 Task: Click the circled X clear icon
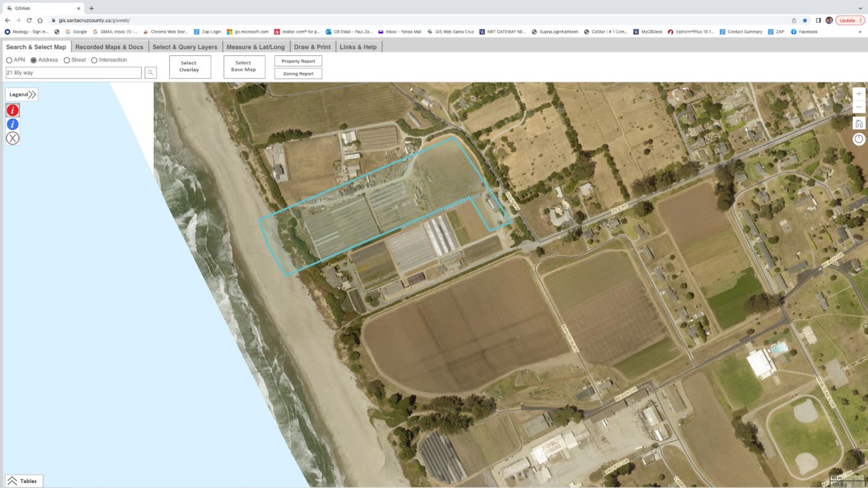(x=13, y=139)
